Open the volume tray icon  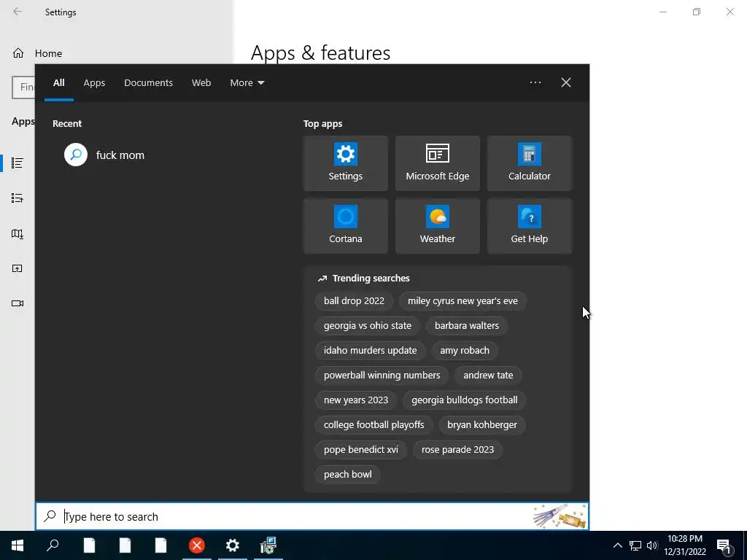click(x=651, y=545)
